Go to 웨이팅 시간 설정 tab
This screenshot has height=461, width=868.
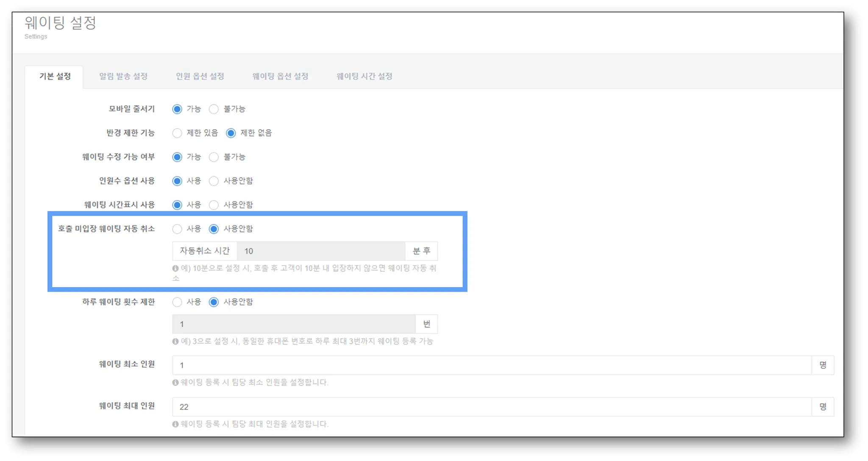(364, 77)
